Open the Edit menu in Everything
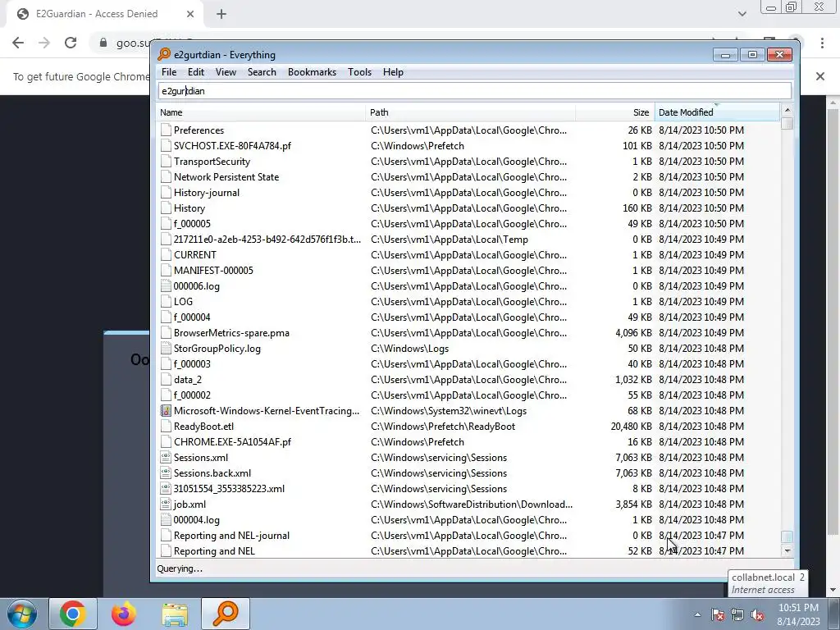This screenshot has width=840, height=630. tap(195, 72)
